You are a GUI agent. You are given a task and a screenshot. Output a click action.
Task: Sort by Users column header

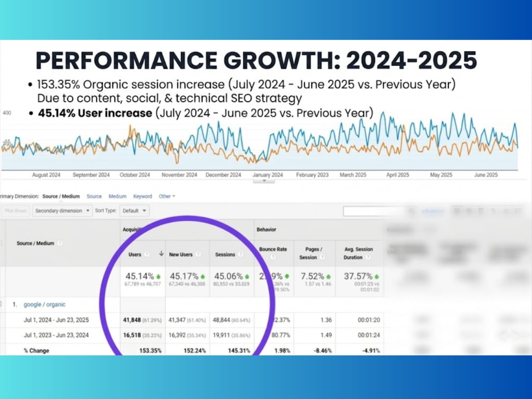(x=135, y=254)
